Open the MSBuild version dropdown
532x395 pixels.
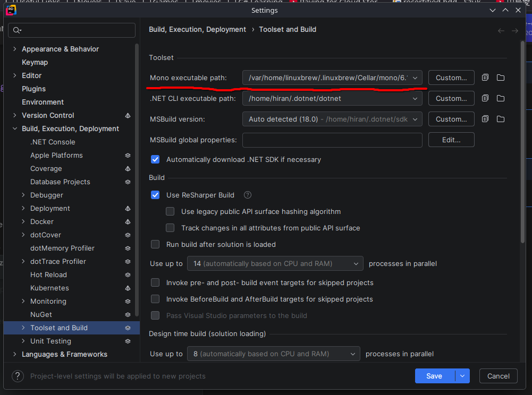coord(332,119)
